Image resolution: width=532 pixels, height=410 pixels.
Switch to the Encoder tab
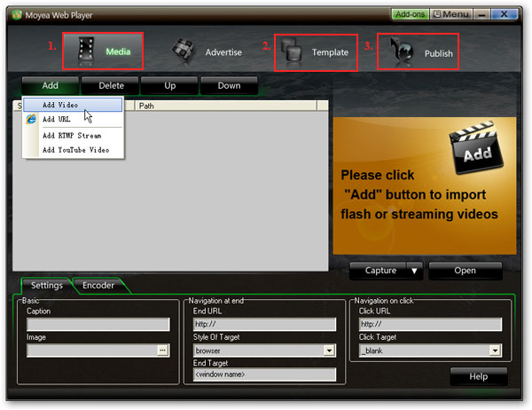pyautogui.click(x=98, y=286)
